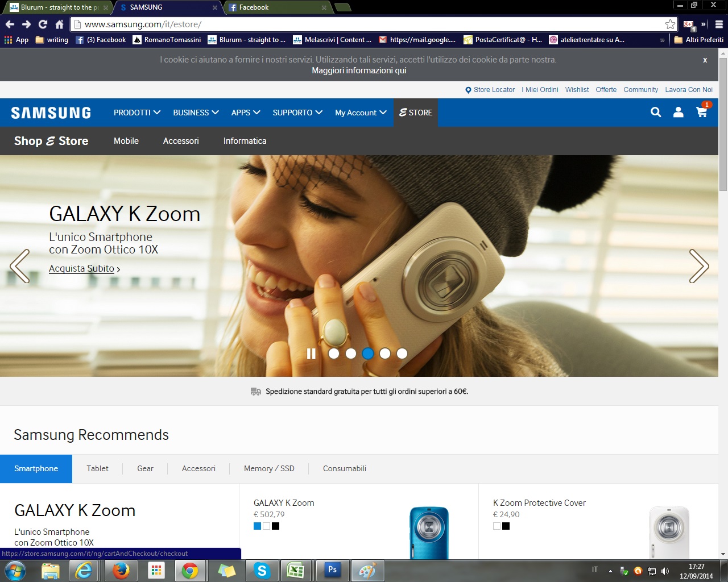Open the browser home icon
This screenshot has width=728, height=582.
coord(59,24)
